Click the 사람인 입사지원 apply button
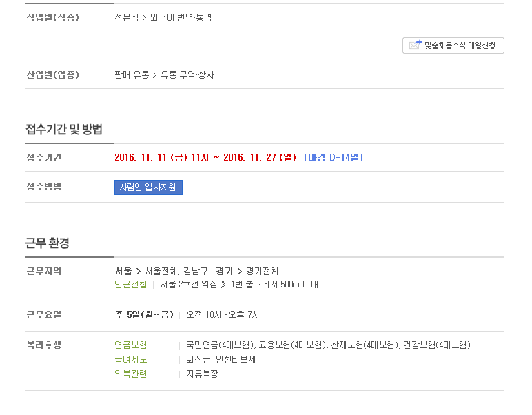Viewport: 532px width, 415px height. (148, 188)
